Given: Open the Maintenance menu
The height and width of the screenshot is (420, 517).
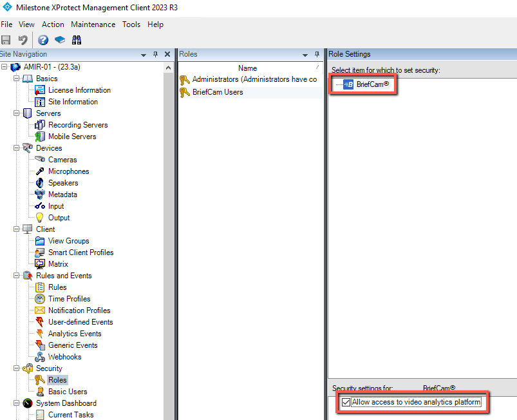Looking at the screenshot, I should click(x=93, y=24).
